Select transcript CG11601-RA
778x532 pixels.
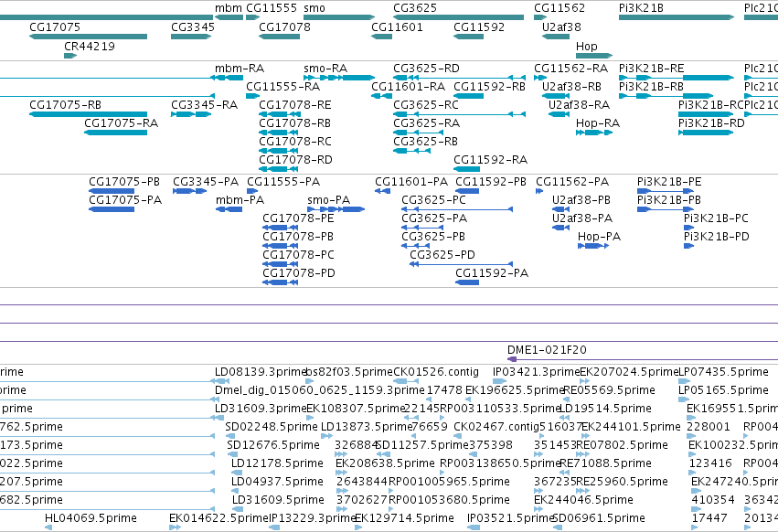[x=381, y=96]
